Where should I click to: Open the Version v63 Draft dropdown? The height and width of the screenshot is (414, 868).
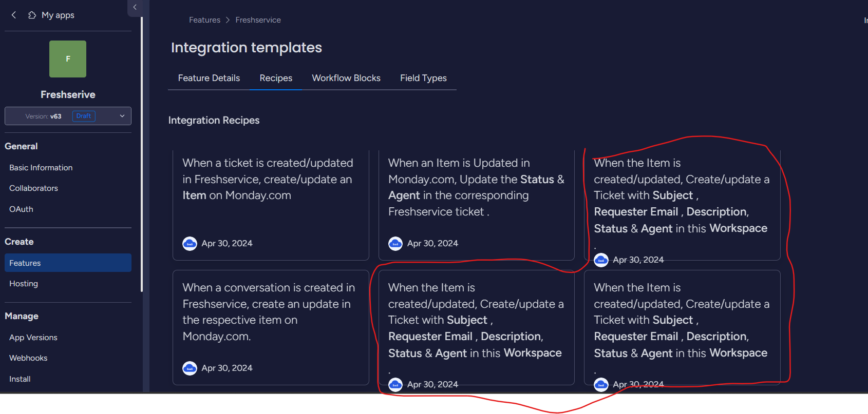(68, 116)
